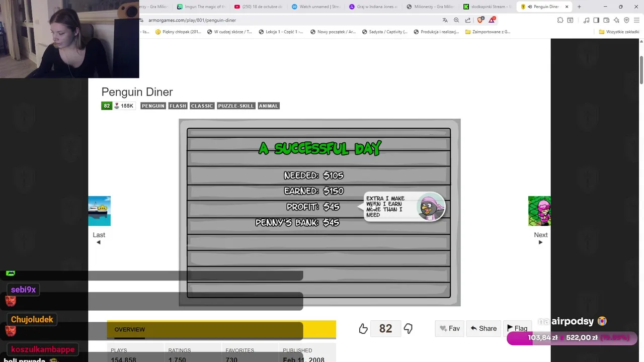Viewport: 644px width, 362px height.
Task: Open the extensions puzzle icon
Action: click(560, 20)
